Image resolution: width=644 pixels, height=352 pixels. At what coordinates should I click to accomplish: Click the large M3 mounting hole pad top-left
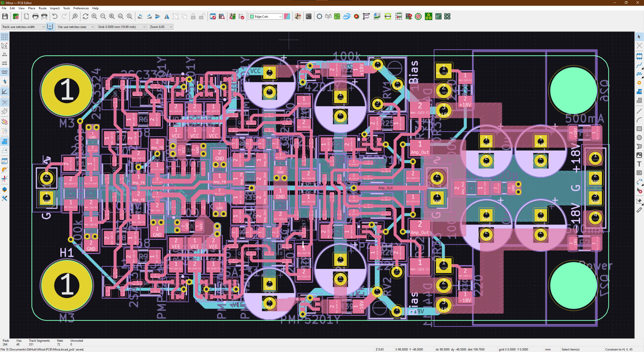click(67, 91)
